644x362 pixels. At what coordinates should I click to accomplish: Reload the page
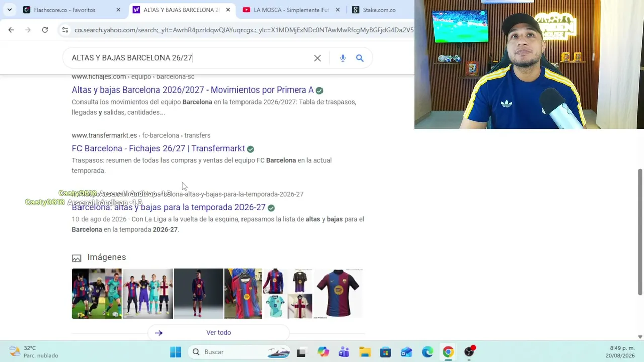pos(45,30)
